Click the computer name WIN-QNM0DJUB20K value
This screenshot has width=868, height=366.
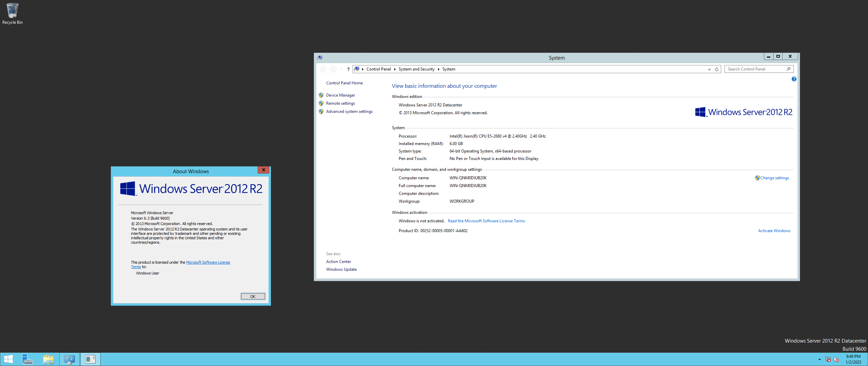coord(468,178)
